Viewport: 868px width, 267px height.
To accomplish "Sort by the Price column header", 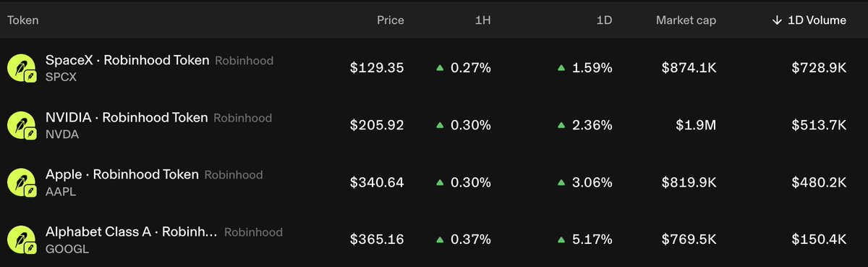I will coord(391,20).
